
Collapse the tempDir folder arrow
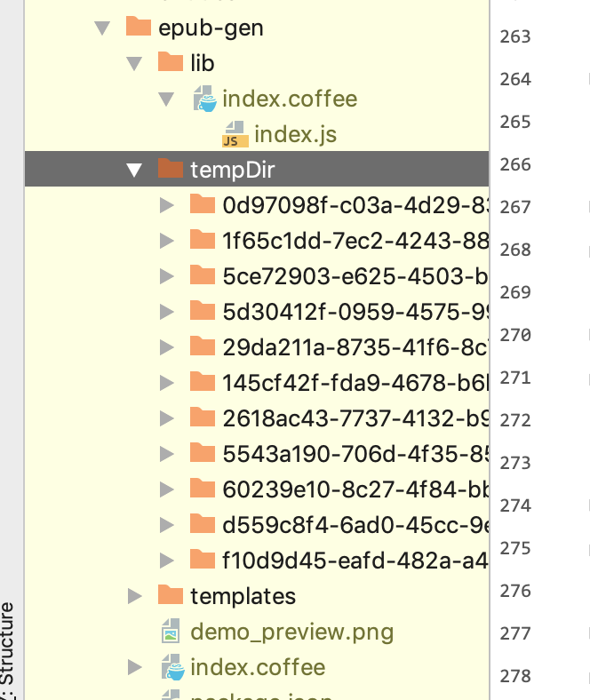pos(134,170)
